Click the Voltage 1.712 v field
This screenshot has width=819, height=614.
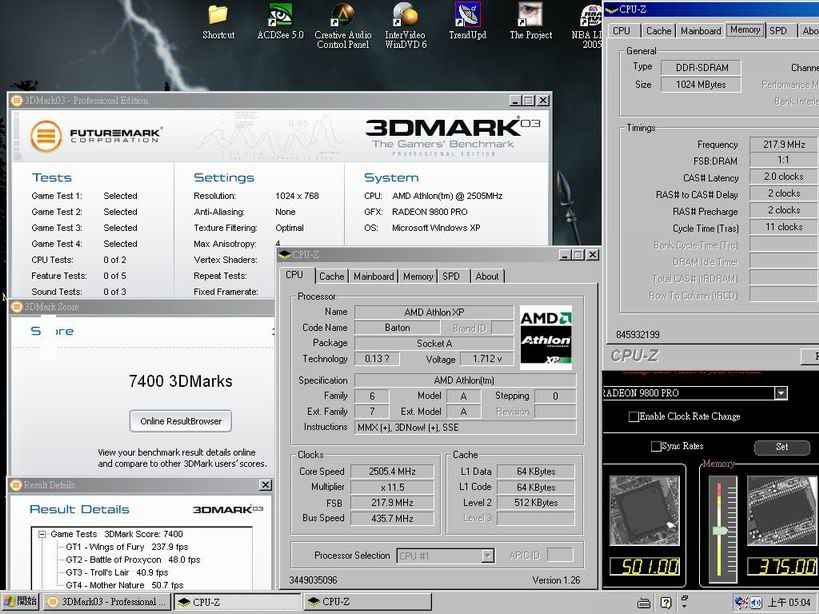pos(487,359)
